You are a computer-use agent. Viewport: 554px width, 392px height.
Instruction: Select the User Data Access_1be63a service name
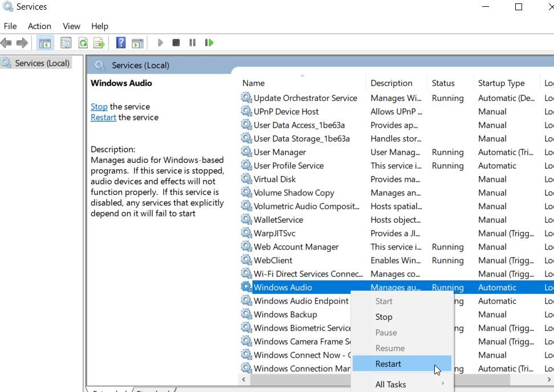click(299, 125)
